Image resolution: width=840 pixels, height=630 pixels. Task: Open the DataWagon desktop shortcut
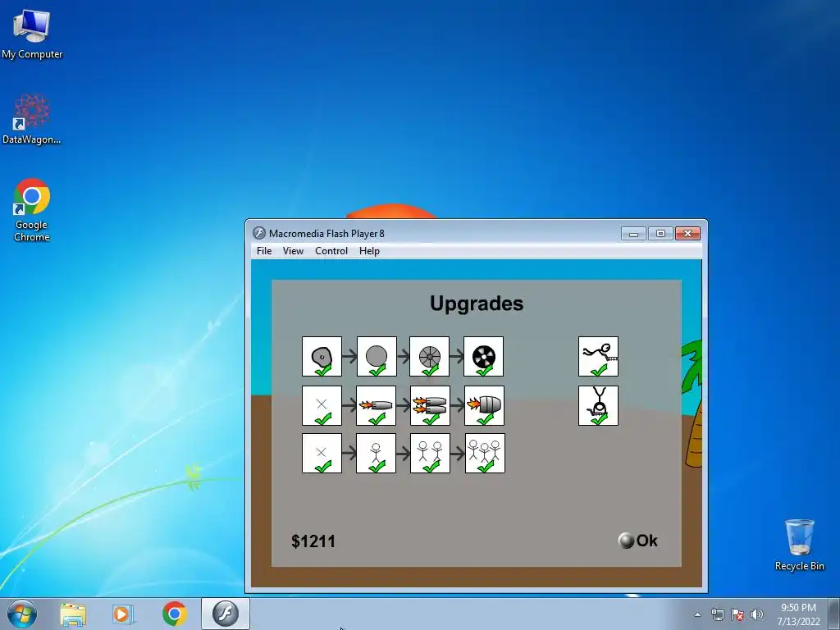[32, 119]
